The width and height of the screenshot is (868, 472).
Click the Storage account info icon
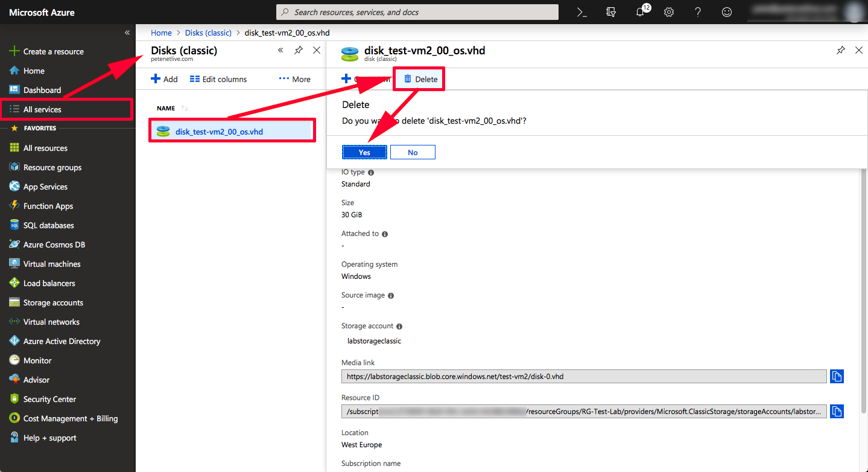click(399, 327)
